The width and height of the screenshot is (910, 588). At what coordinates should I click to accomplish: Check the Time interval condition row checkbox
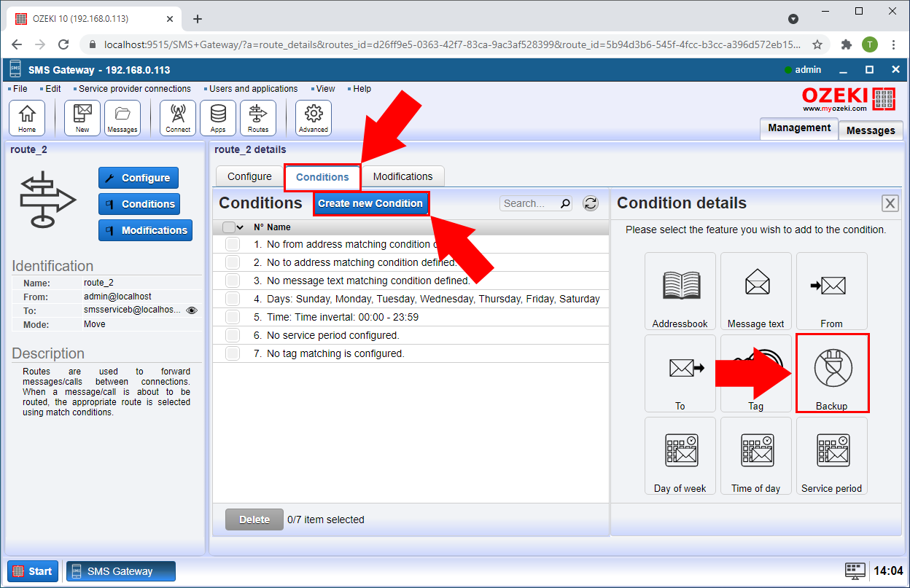233,317
